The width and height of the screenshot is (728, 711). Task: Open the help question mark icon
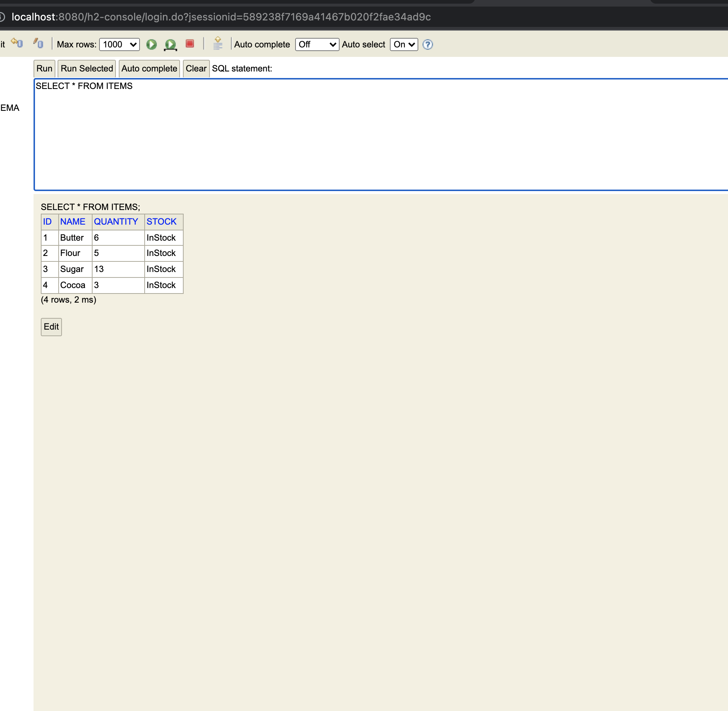click(x=428, y=44)
